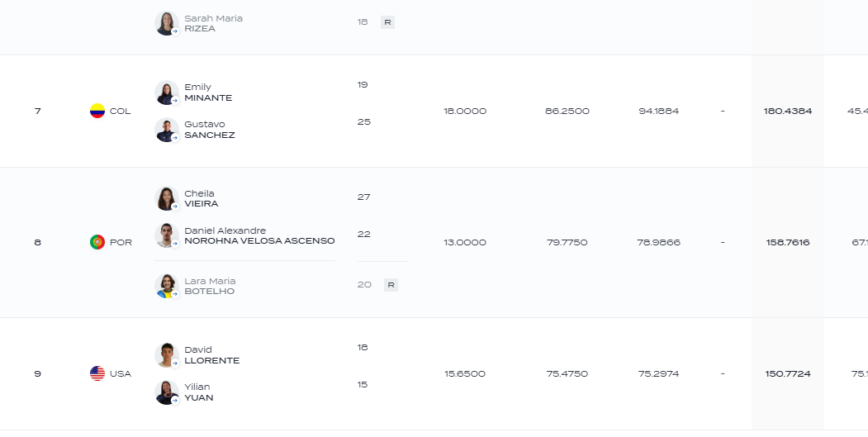The height and width of the screenshot is (437, 868).
Task: Click Daniel Alexandre's profile avatar
Action: coord(167,235)
